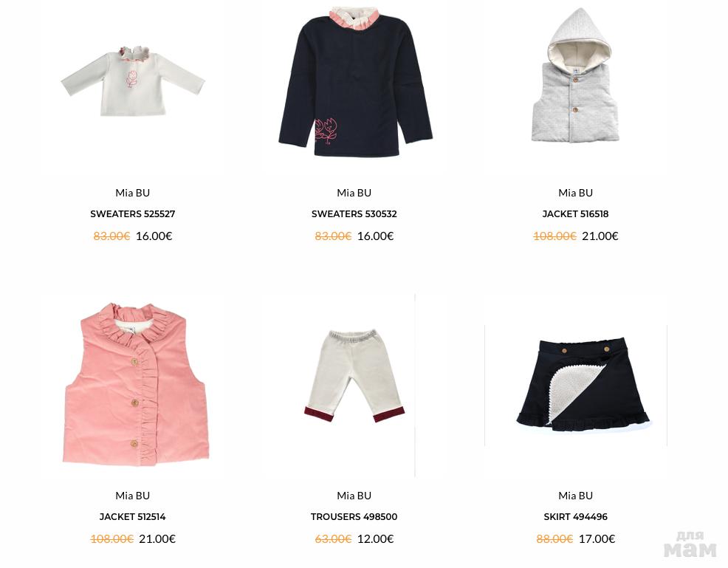Click the SWEATERS 525527 product title
The width and height of the screenshot is (728, 568).
133,214
